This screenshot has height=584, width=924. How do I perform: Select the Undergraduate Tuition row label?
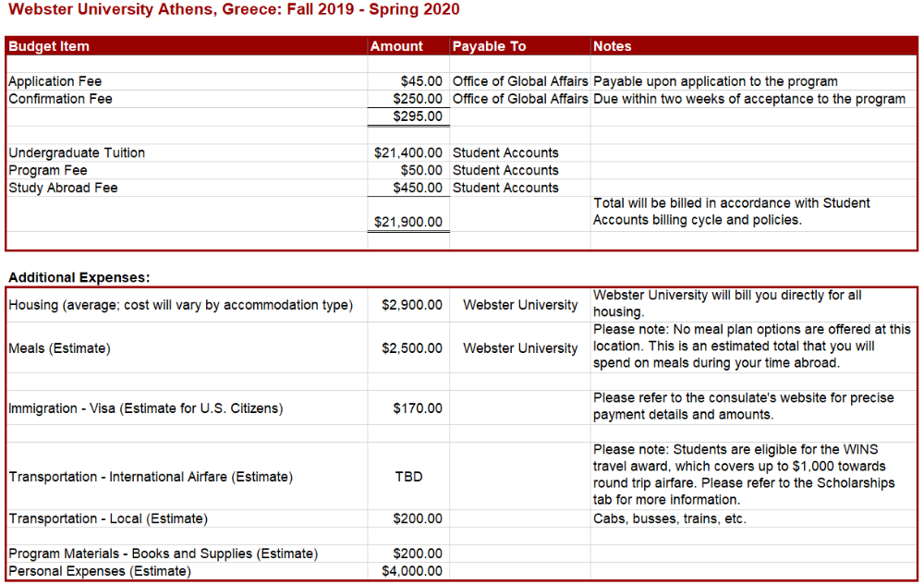click(77, 152)
